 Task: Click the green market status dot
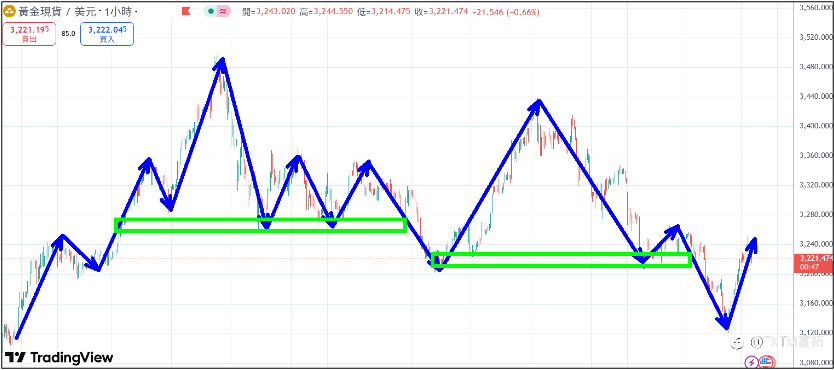point(211,11)
